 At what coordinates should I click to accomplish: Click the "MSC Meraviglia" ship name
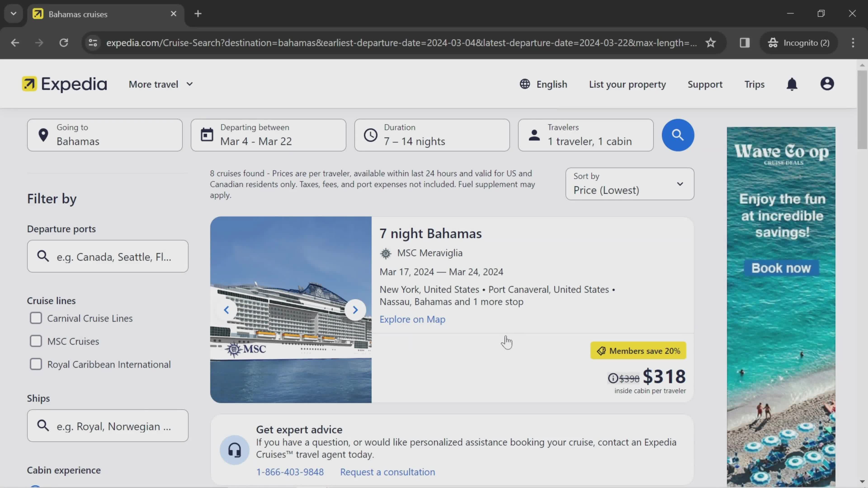pyautogui.click(x=430, y=253)
